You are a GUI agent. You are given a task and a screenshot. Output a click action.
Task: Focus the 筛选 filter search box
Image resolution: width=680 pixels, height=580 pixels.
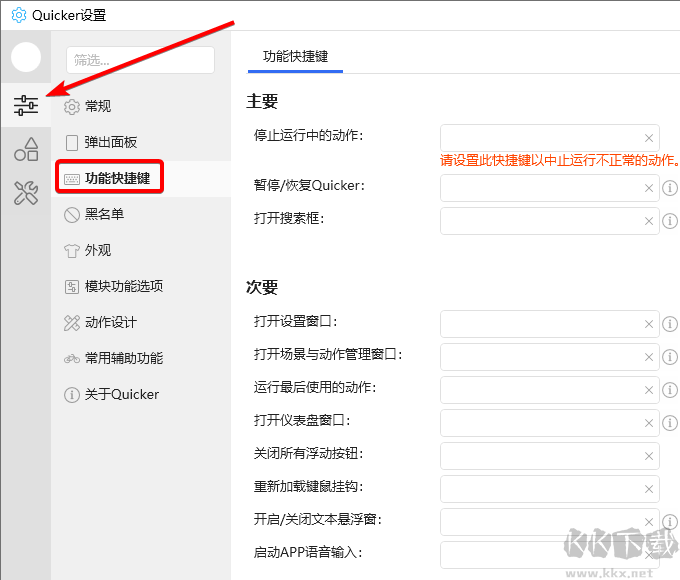pos(141,60)
